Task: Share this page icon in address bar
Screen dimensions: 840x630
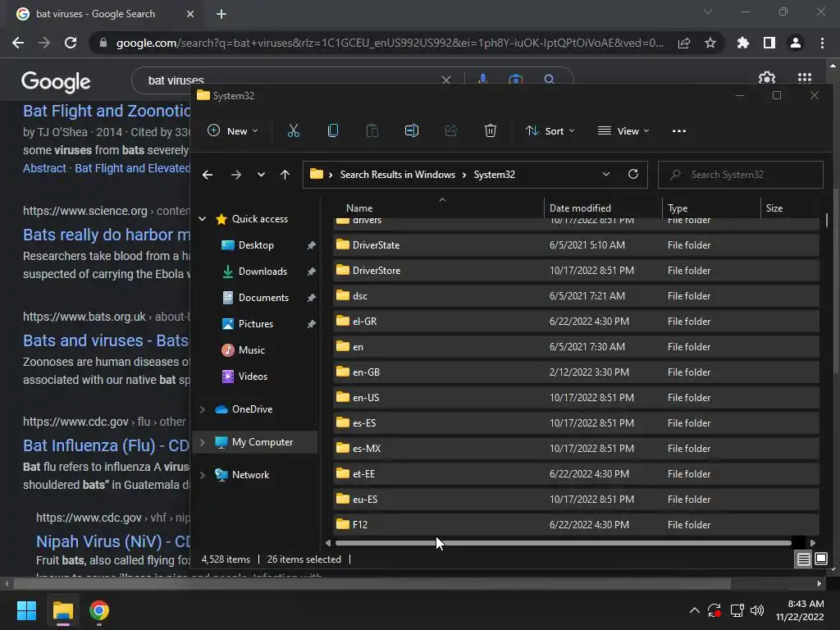Action: pyautogui.click(x=683, y=43)
